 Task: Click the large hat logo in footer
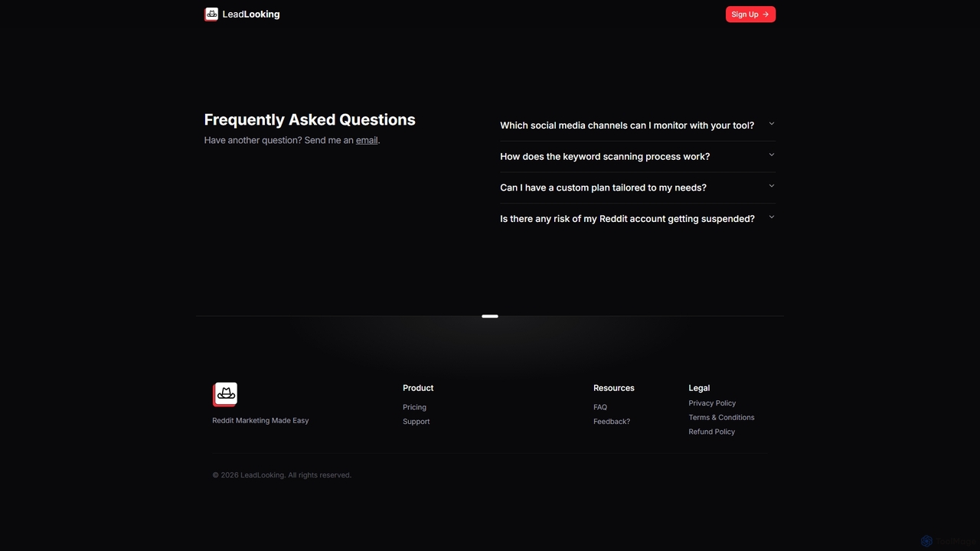click(x=225, y=394)
